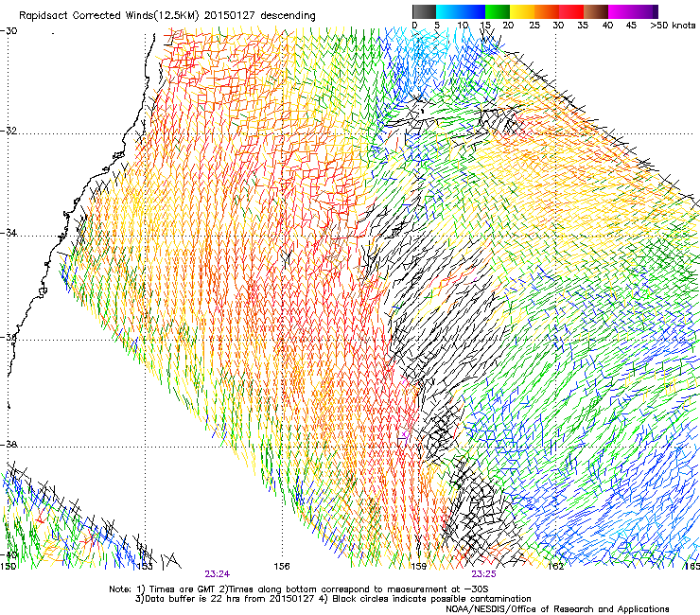Click the '-30' latitude axis label

(x=9, y=31)
